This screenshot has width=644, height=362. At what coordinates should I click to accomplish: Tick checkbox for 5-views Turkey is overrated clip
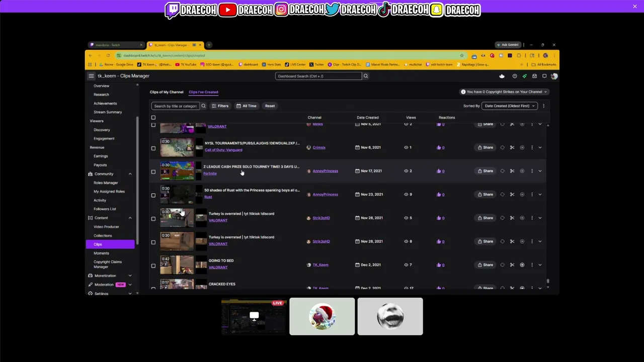click(153, 219)
